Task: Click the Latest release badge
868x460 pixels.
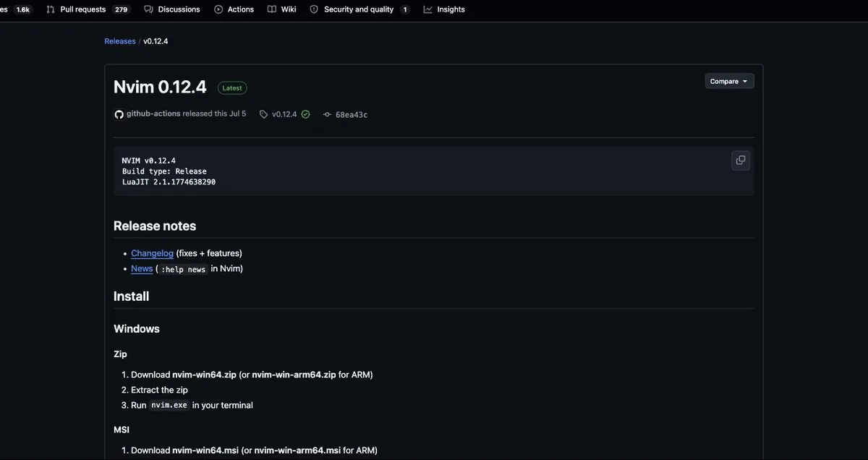Action: tap(232, 88)
